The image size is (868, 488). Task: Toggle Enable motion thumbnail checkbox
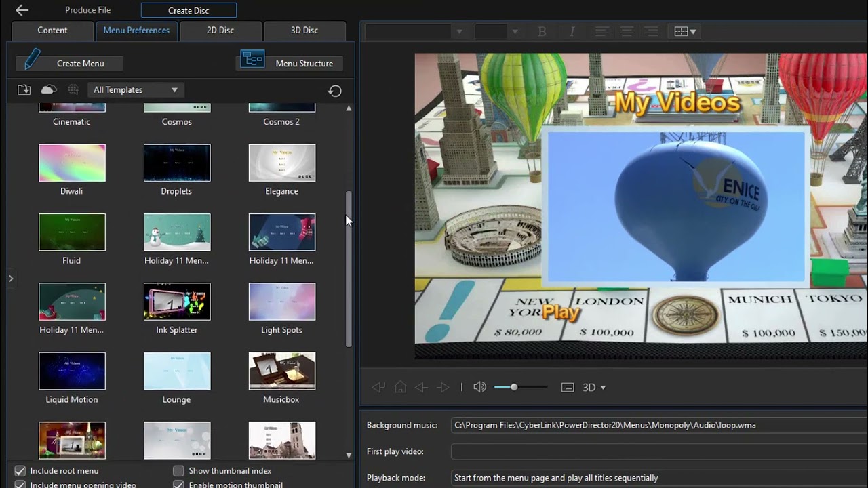point(178,485)
